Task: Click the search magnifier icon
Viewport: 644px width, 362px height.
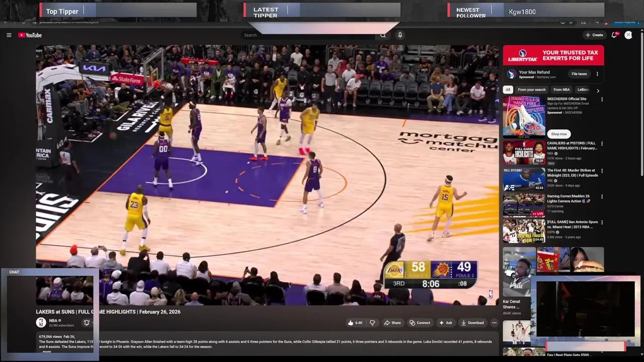Action: [383, 35]
